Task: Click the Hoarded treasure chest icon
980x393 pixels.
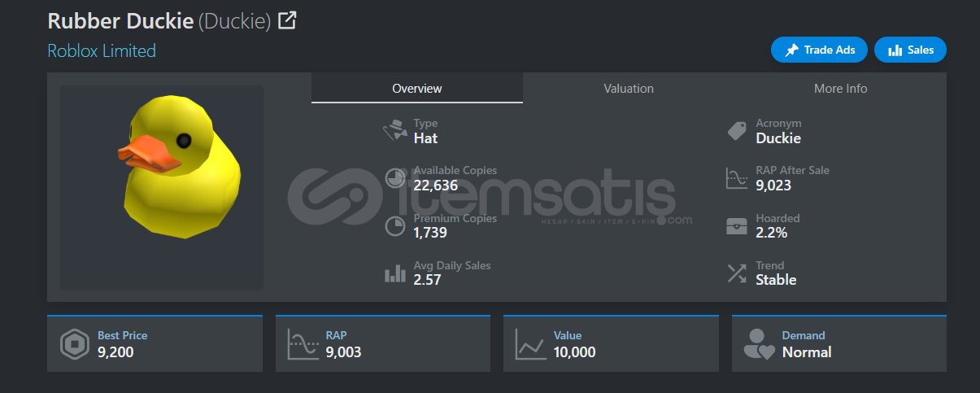Action: point(737,226)
